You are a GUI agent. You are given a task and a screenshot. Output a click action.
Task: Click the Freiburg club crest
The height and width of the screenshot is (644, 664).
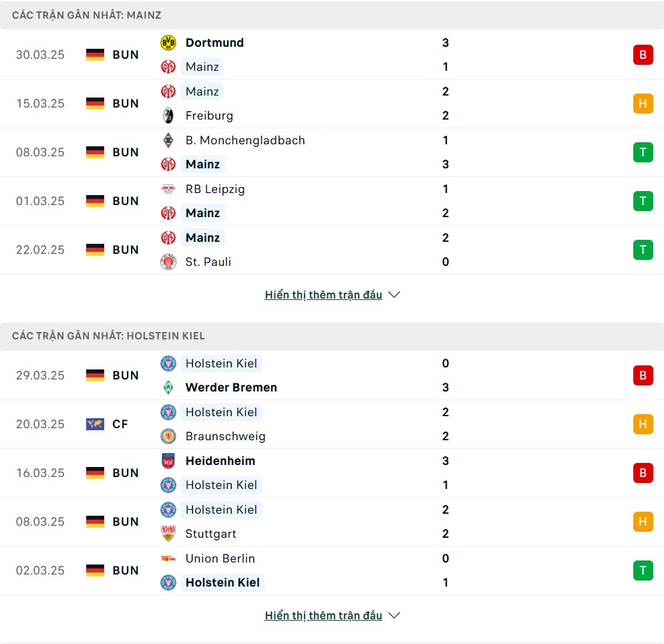(x=168, y=116)
